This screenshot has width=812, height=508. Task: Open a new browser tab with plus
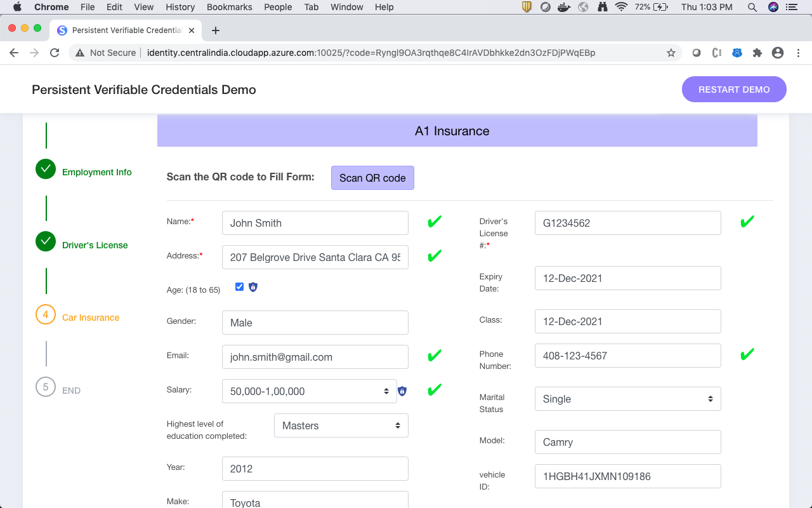(216, 30)
